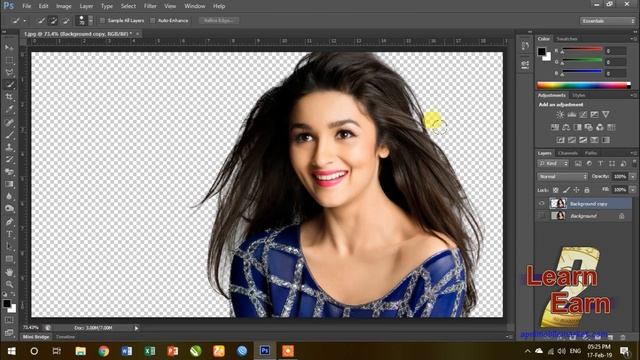Select the Pen tool
Screen dimensions: 640x360
tap(9, 222)
